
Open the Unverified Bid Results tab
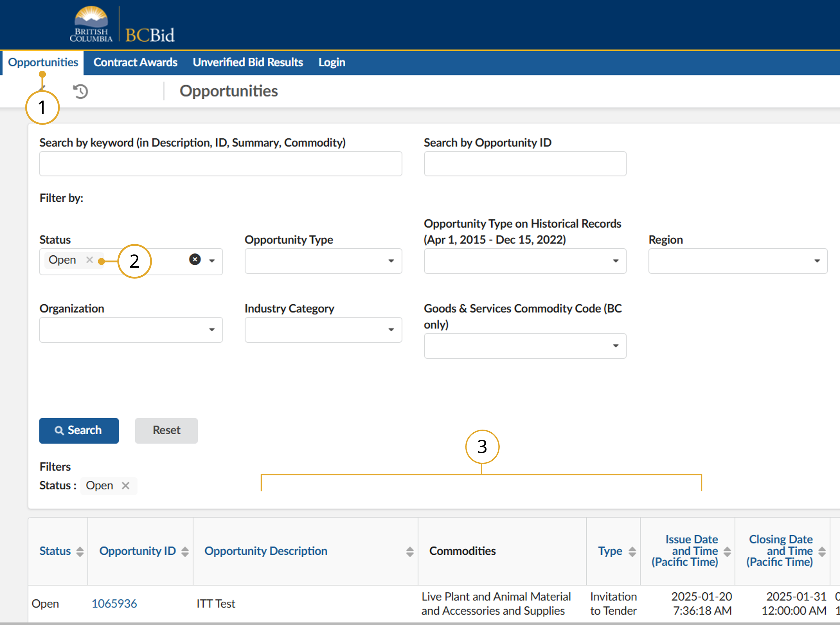248,62
